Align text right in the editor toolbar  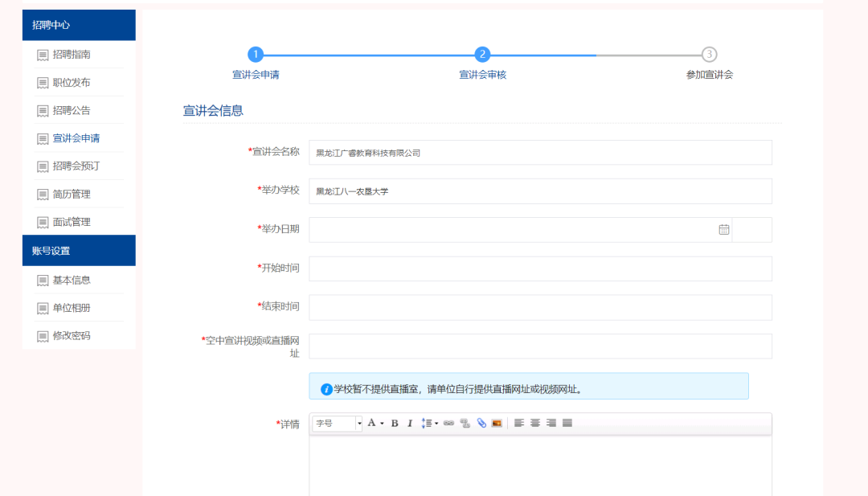pyautogui.click(x=551, y=424)
